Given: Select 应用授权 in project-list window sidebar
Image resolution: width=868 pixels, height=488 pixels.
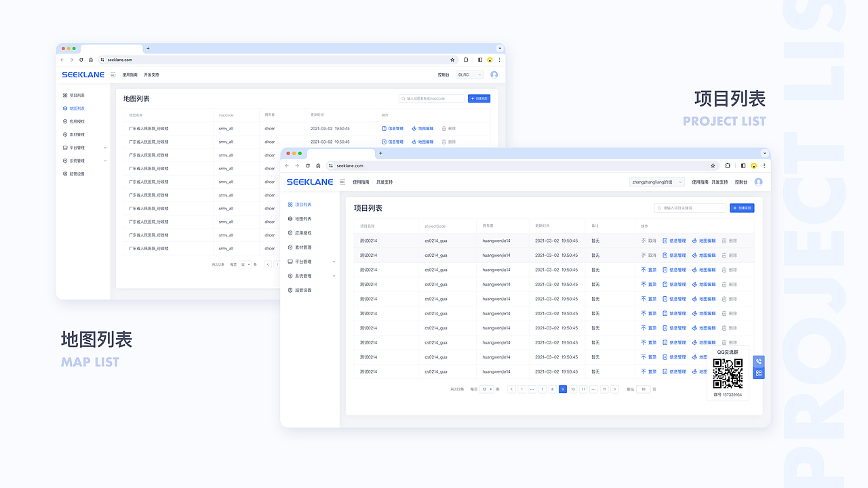Looking at the screenshot, I should click(300, 233).
